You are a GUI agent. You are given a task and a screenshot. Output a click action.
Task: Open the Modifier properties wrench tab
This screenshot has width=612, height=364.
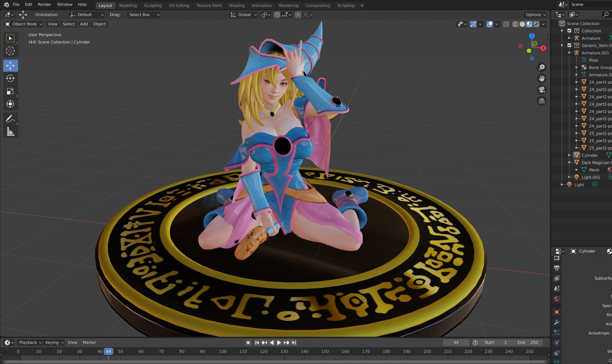(557, 322)
